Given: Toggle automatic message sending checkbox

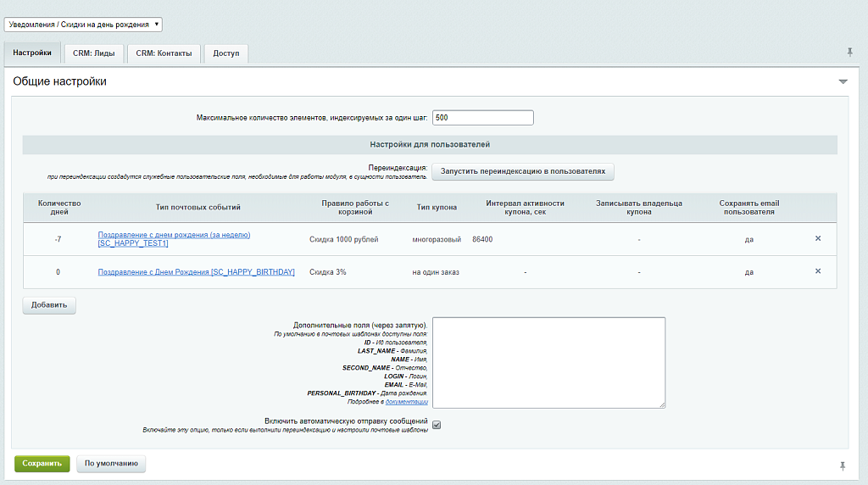Looking at the screenshot, I should pos(437,425).
